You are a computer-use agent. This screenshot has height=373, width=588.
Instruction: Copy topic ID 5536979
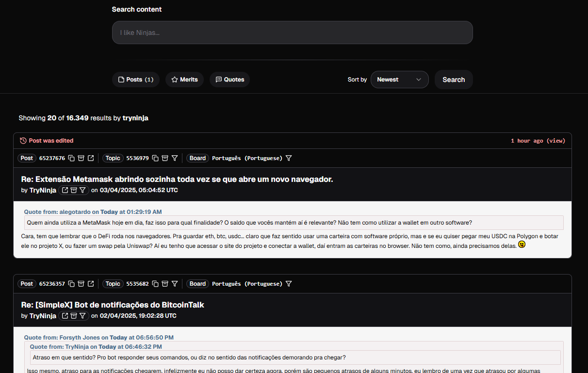coord(155,158)
